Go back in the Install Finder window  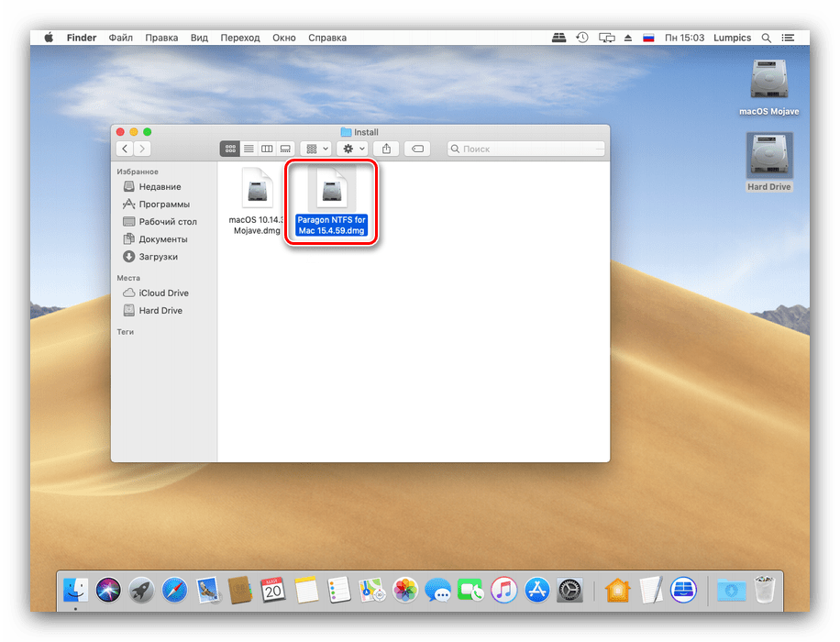[125, 149]
